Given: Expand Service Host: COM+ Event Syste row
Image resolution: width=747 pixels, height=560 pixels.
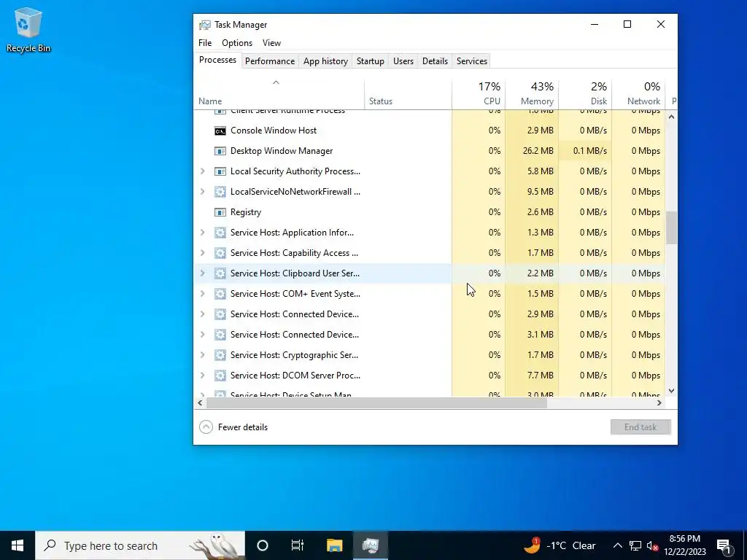Looking at the screenshot, I should (203, 295).
